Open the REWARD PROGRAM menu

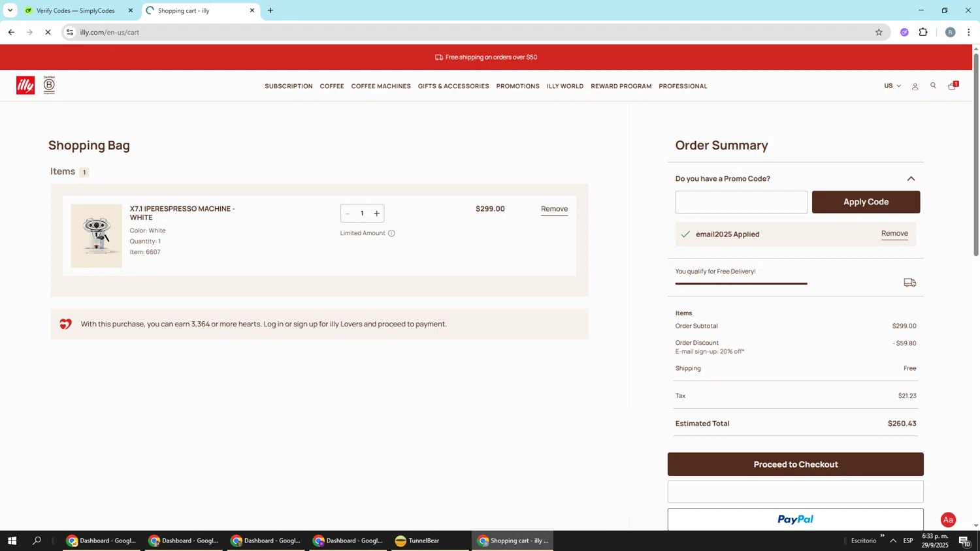[621, 86]
